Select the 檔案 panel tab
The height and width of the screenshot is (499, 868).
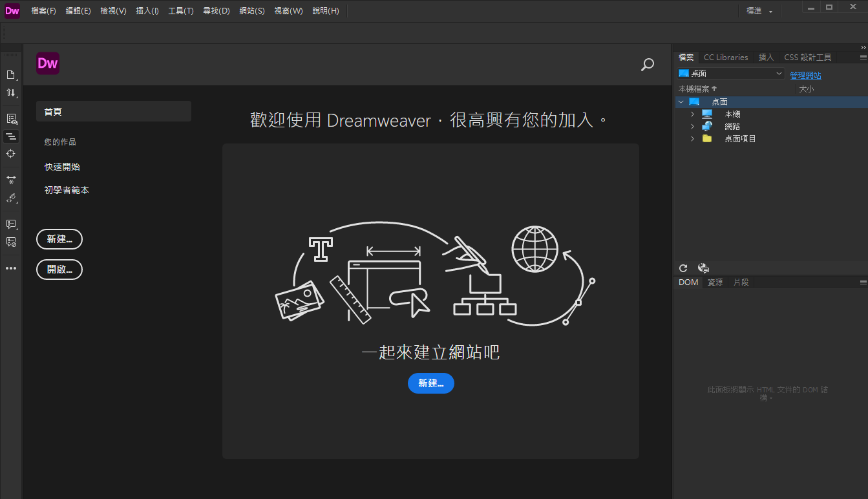(686, 58)
